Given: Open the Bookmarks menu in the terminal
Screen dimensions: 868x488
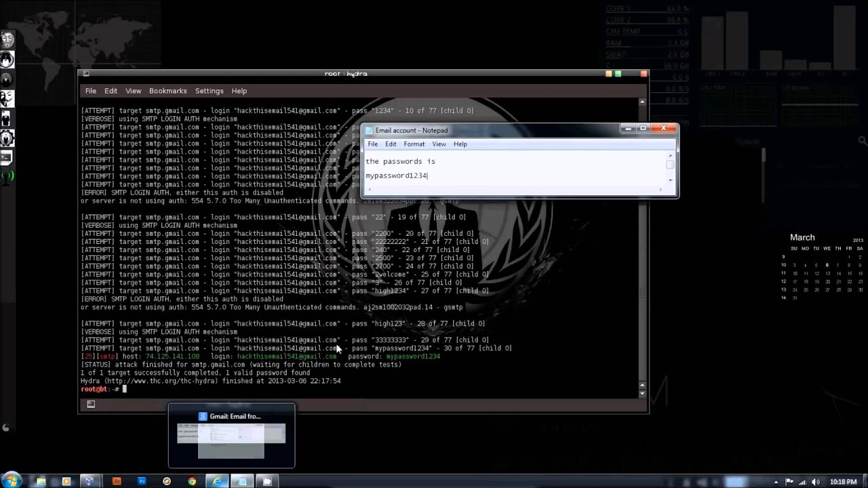Looking at the screenshot, I should tap(167, 91).
